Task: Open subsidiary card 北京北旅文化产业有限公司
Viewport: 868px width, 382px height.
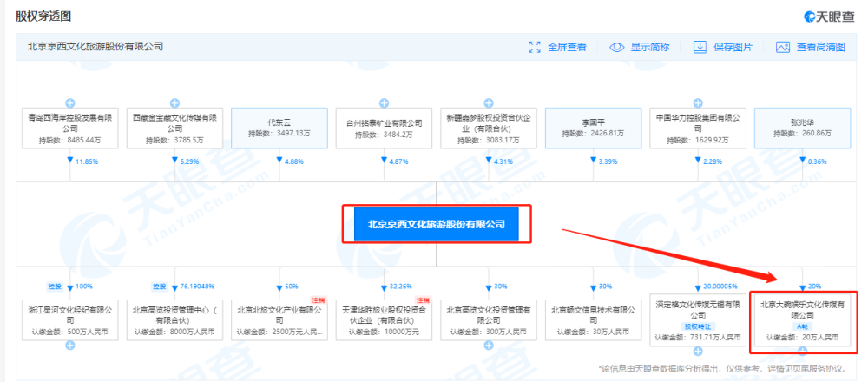Action: tap(279, 320)
